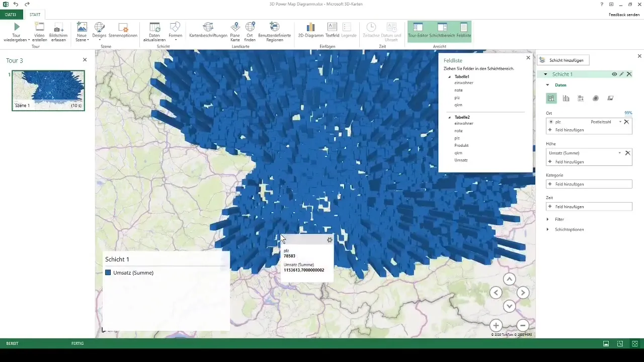The width and height of the screenshot is (644, 362).
Task: Add field under Zeit
Action: click(589, 207)
